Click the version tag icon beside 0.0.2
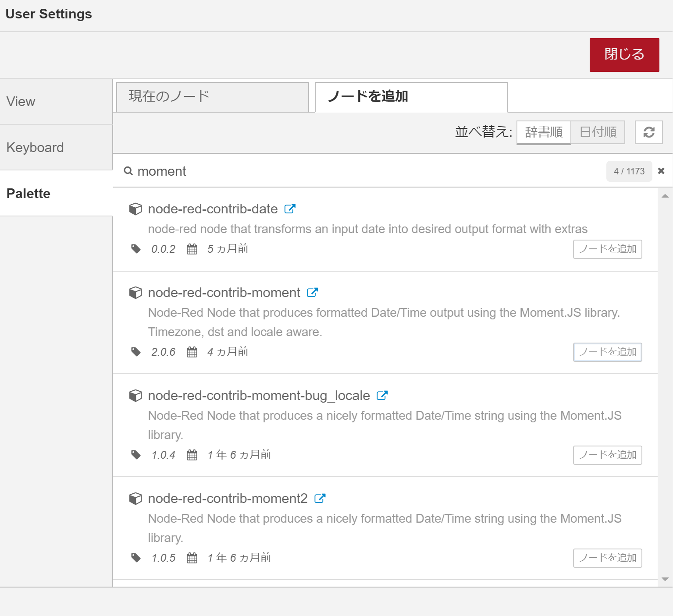The image size is (673, 616). [136, 249]
